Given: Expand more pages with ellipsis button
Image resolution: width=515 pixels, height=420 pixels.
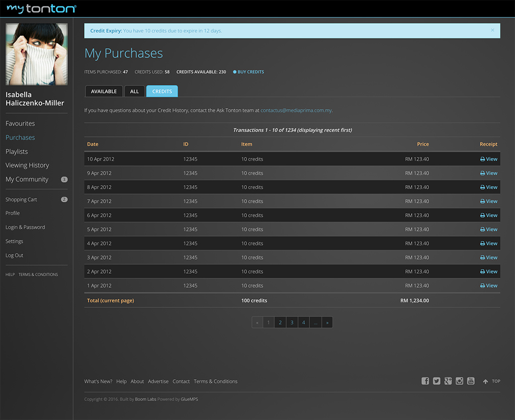Looking at the screenshot, I should pos(315,322).
